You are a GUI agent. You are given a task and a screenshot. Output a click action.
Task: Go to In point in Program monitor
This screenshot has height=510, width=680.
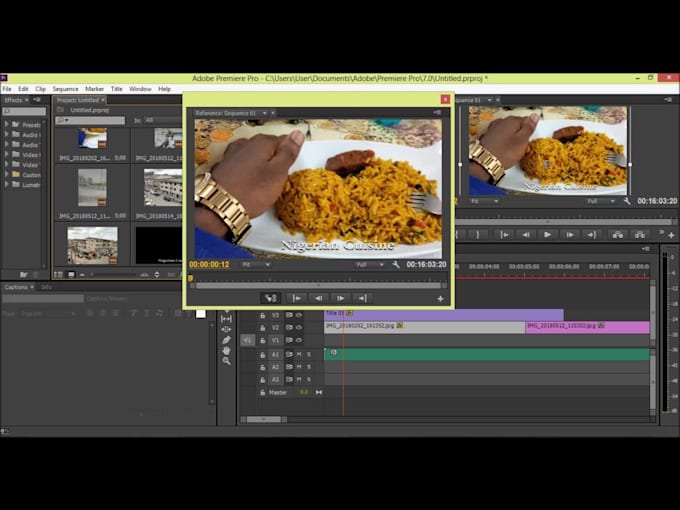click(x=504, y=235)
